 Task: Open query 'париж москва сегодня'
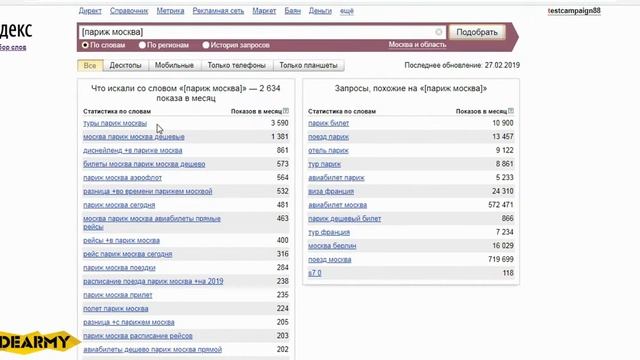[x=119, y=205]
